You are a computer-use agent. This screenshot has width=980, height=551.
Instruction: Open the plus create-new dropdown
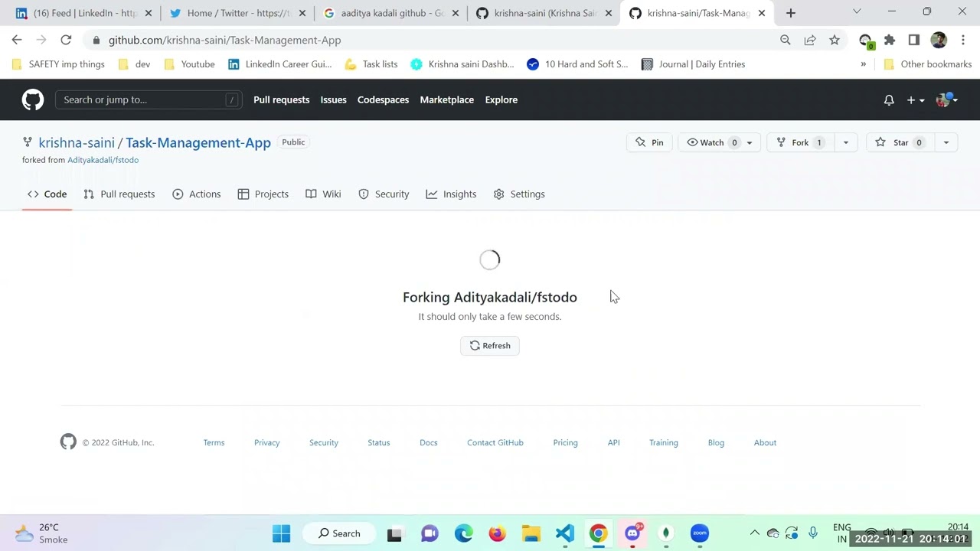pos(916,100)
